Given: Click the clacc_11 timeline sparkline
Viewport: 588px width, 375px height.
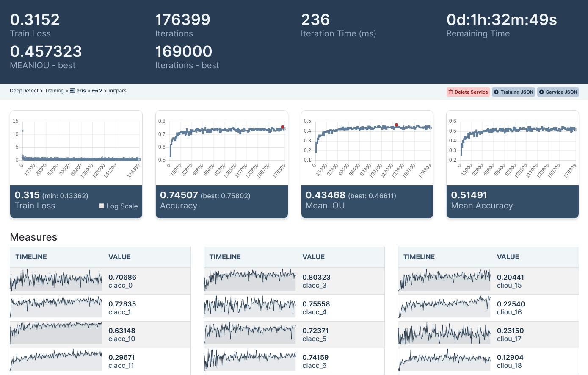Looking at the screenshot, I should click(x=56, y=360).
